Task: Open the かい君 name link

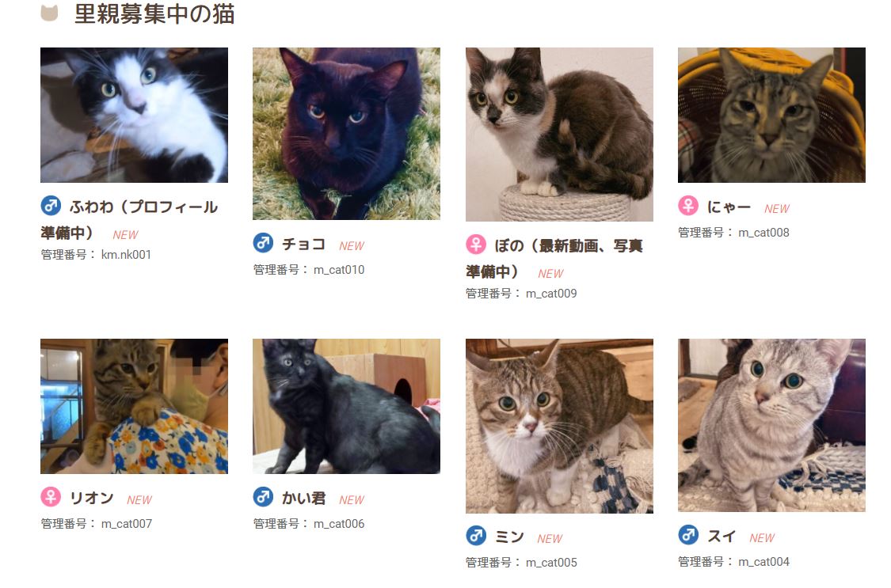Action: pos(304,498)
